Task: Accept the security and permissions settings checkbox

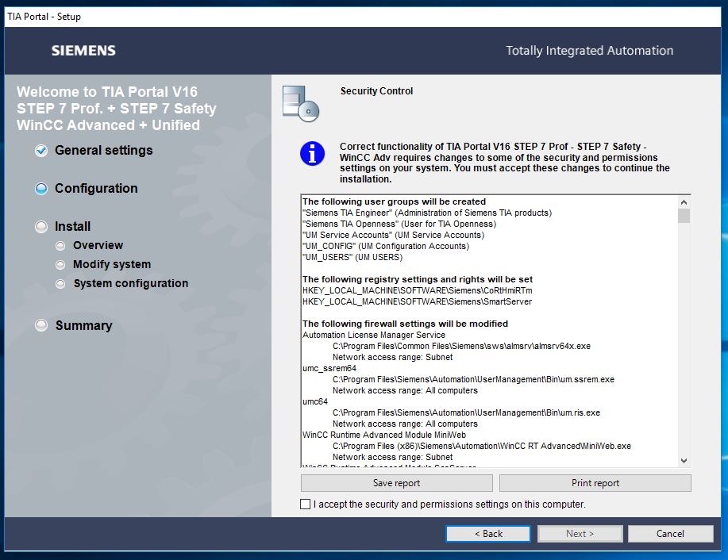Action: point(306,504)
